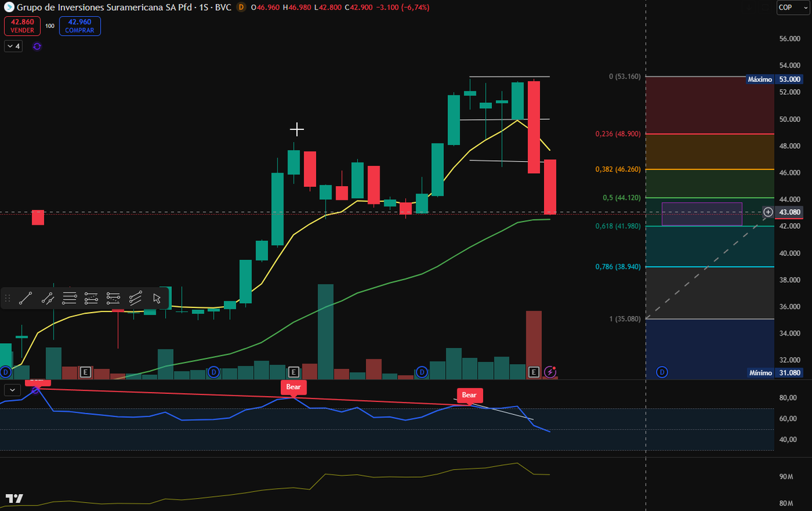This screenshot has width=812, height=511.
Task: Collapse the RSI indicator pane chevron
Action: pos(12,390)
